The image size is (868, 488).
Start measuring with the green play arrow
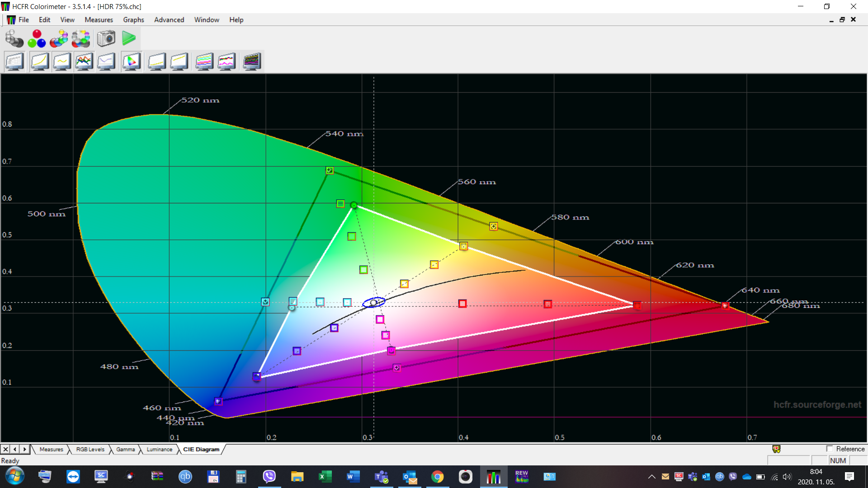tap(129, 38)
